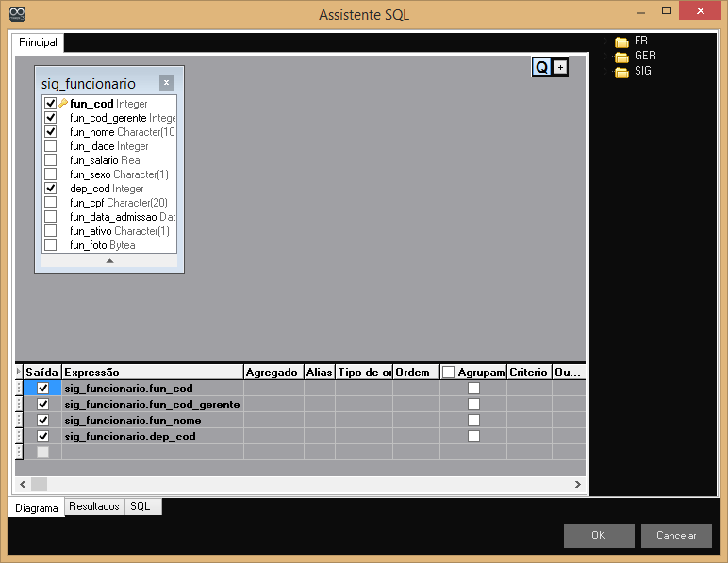The width and height of the screenshot is (728, 563).
Task: Collapse the sig_funcionario field list arrow
Action: pyautogui.click(x=109, y=260)
